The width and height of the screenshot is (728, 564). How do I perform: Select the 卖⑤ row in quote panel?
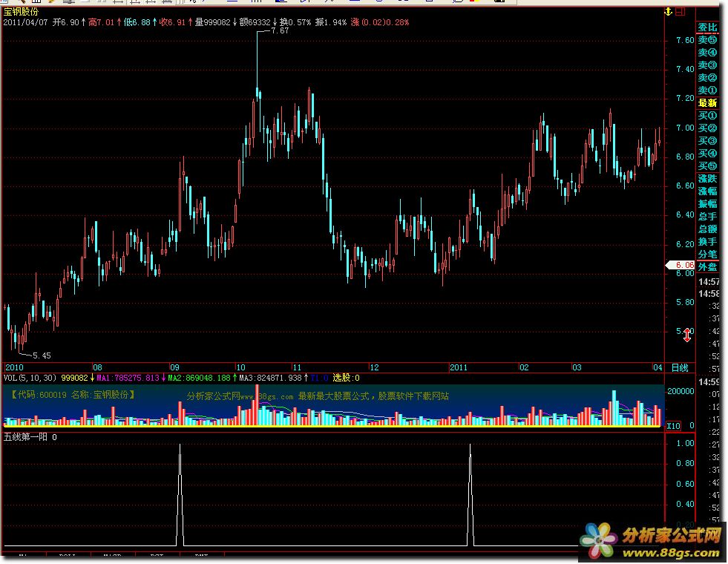(x=707, y=40)
